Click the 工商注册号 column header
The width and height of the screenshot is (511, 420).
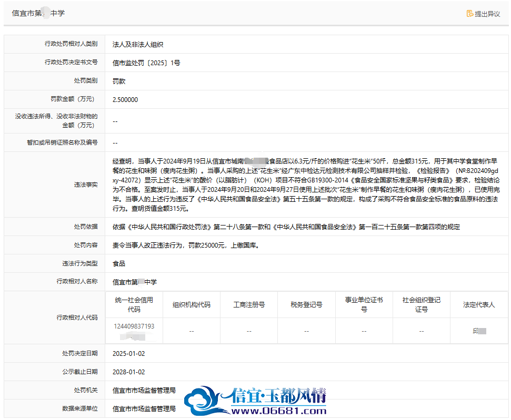(249, 305)
